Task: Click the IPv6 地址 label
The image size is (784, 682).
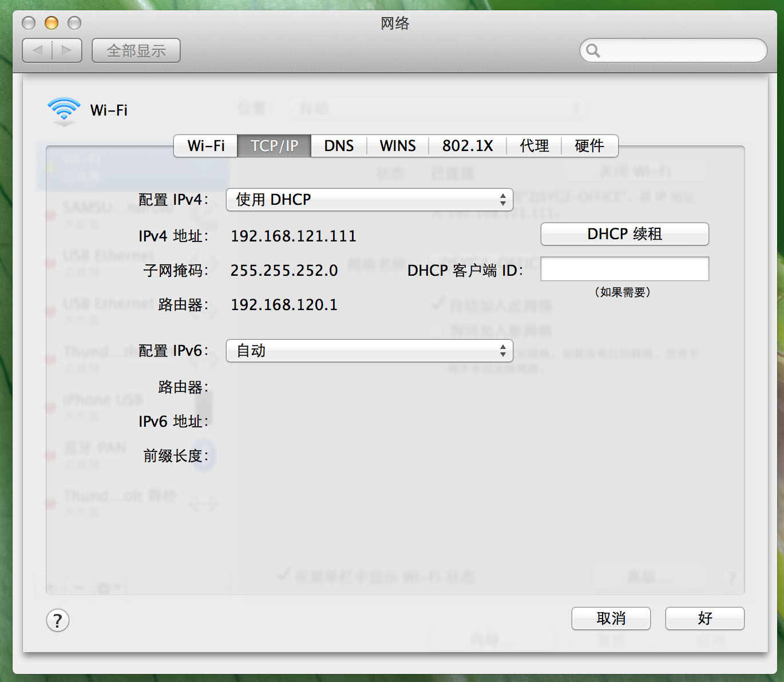Action: [x=173, y=422]
